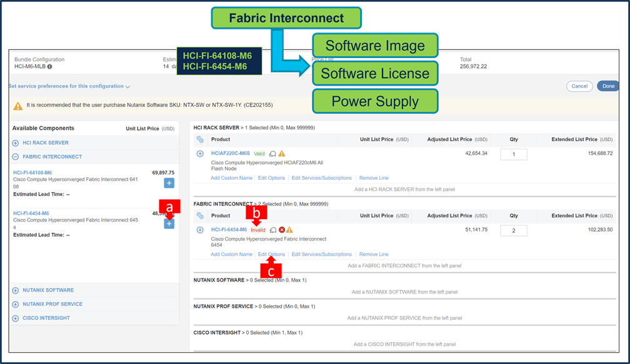
Task: Open the HCI-FI-6454-M6 link in selected products
Action: coord(229,230)
